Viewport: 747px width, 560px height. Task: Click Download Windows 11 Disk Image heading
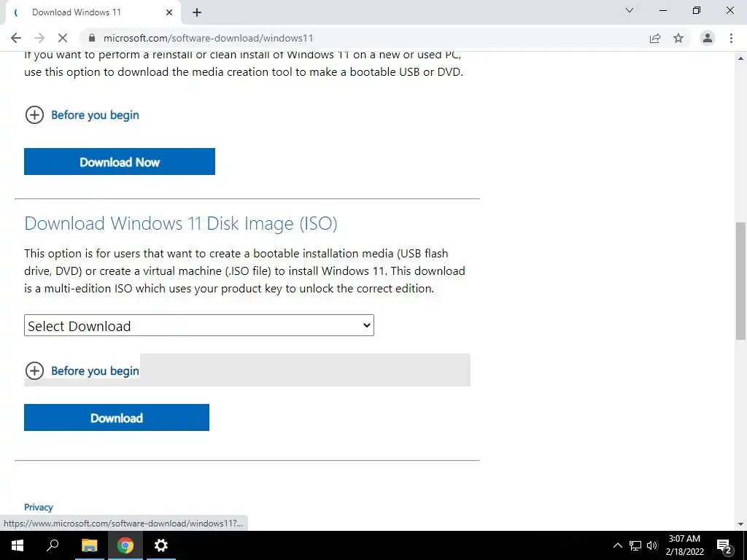point(181,223)
